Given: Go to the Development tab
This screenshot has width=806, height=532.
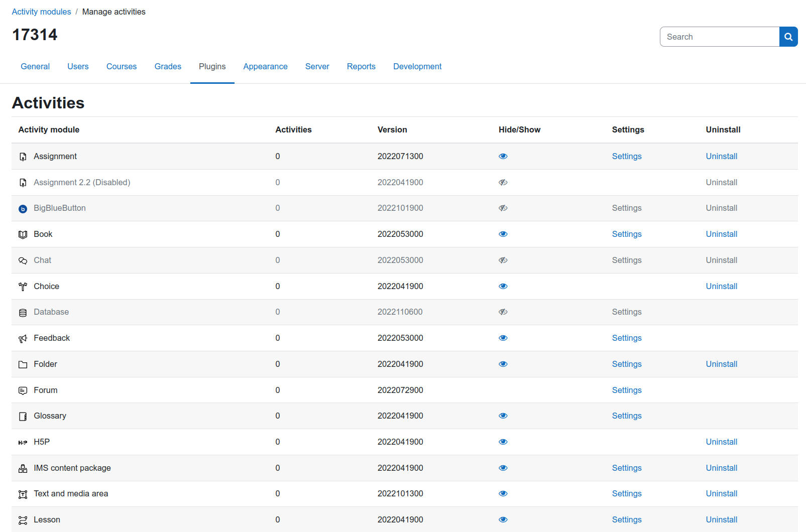Looking at the screenshot, I should point(417,66).
